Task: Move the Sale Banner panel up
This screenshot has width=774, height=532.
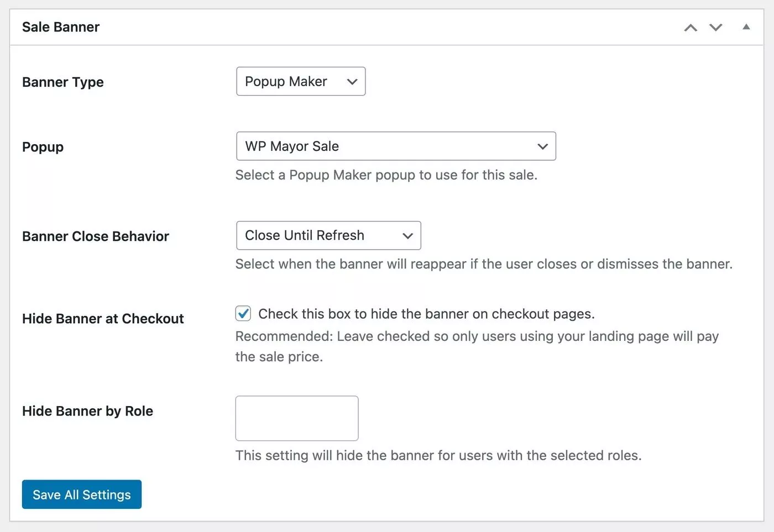Action: pos(691,28)
